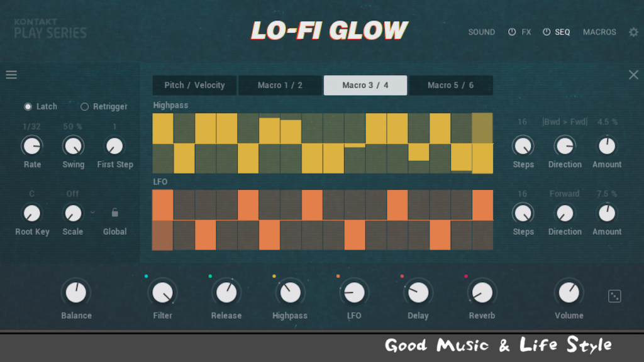
Task: Click the LO-FI GLOW instrument title
Action: coord(329,30)
